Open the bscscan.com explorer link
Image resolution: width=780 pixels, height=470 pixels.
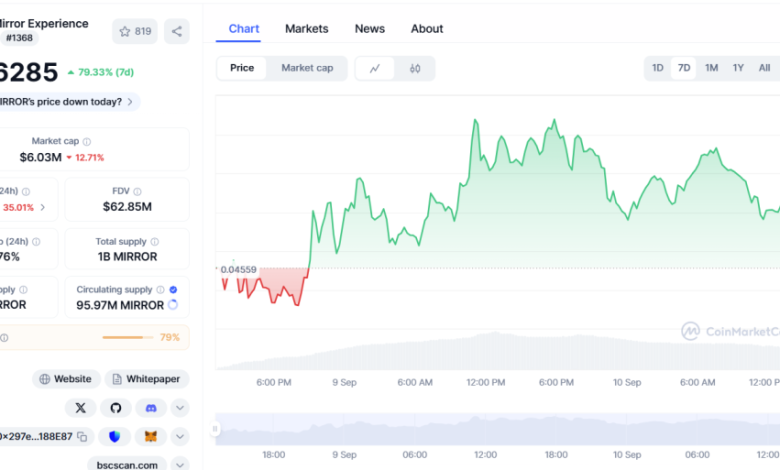click(127, 465)
